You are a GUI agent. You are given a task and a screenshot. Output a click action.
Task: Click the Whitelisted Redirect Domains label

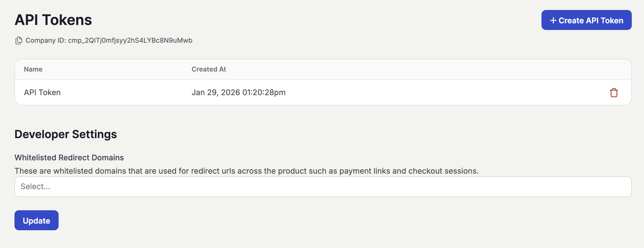click(69, 158)
